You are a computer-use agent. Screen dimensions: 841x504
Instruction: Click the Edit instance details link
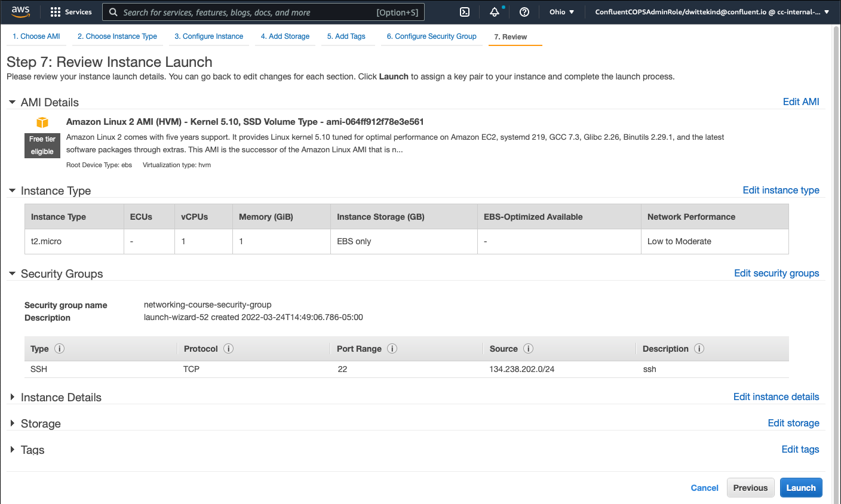click(x=776, y=397)
